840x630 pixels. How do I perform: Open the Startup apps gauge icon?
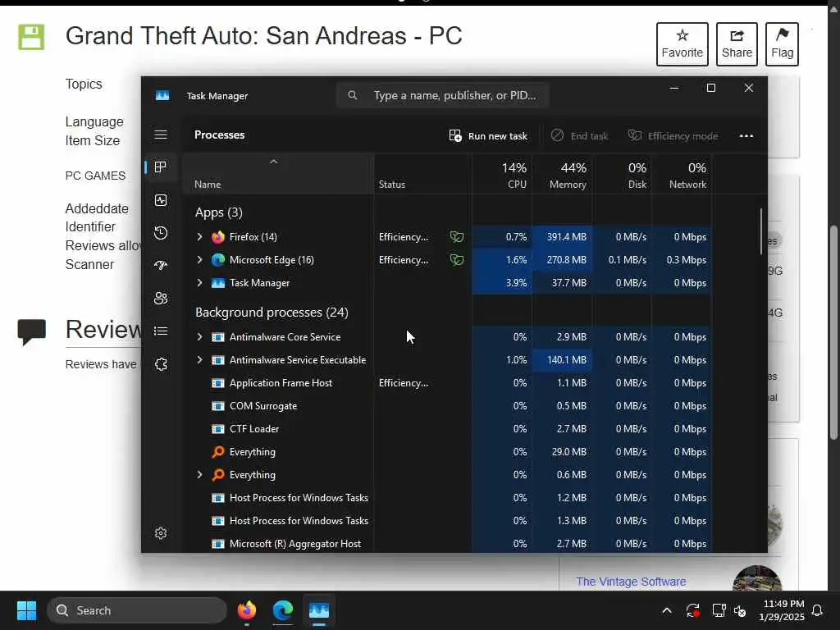(161, 265)
